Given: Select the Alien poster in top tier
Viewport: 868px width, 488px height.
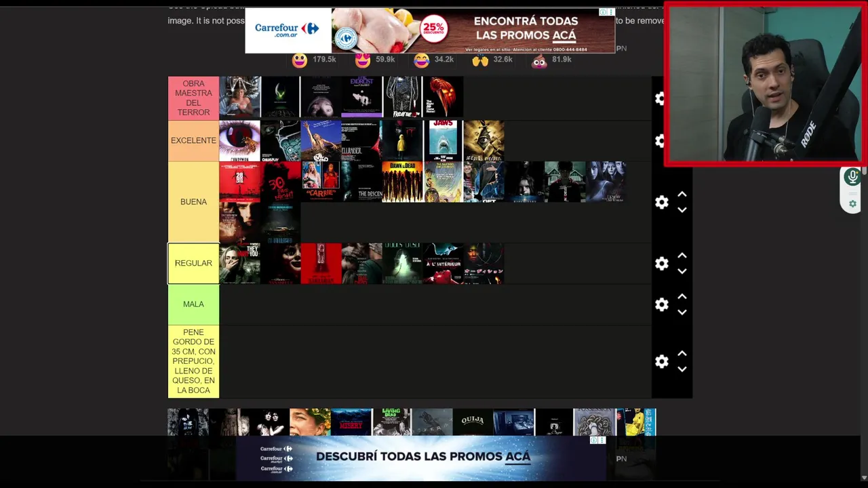Looking at the screenshot, I should (280, 97).
